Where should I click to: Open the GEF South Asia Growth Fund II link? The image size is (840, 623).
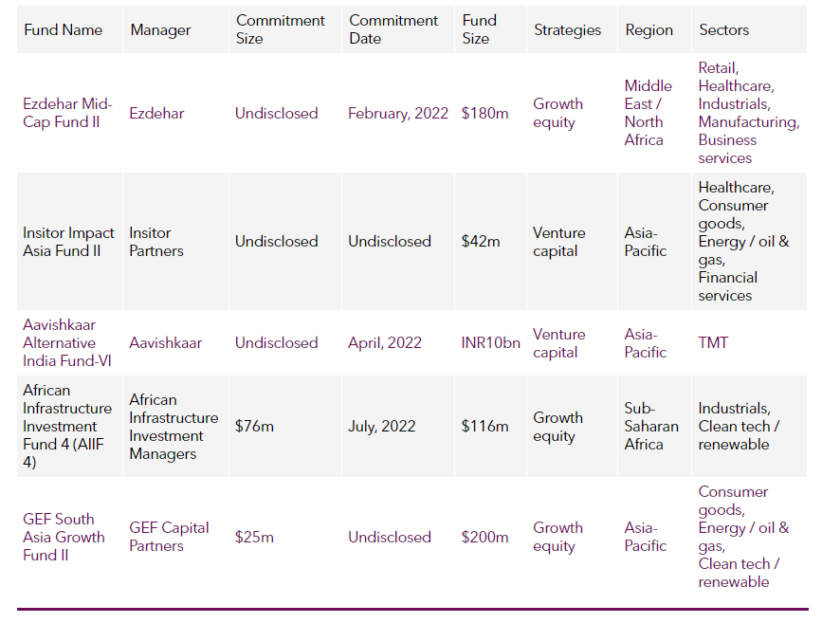(64, 537)
